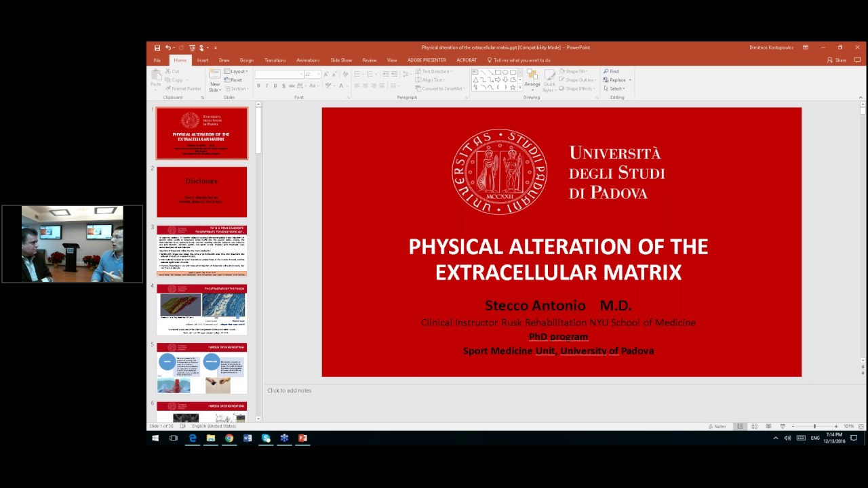Click the Cut scissors icon
Screen dimensions: 868x488
click(167, 71)
